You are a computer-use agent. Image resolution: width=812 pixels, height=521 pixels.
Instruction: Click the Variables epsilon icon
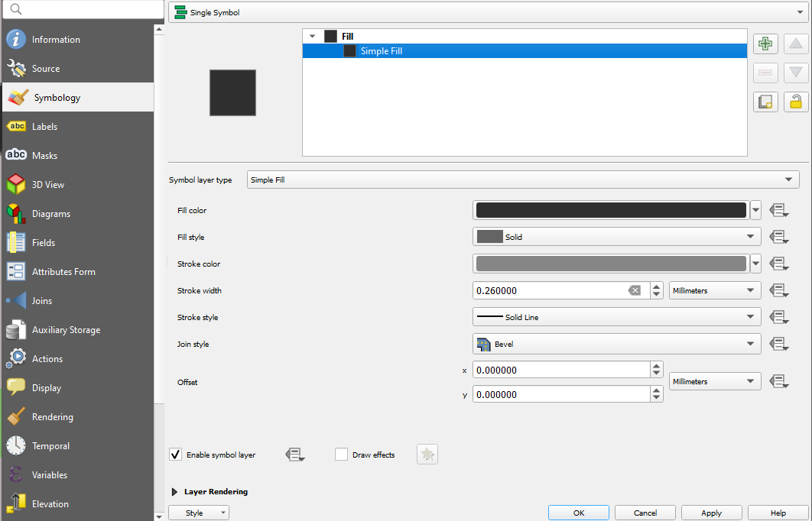pyautogui.click(x=16, y=474)
